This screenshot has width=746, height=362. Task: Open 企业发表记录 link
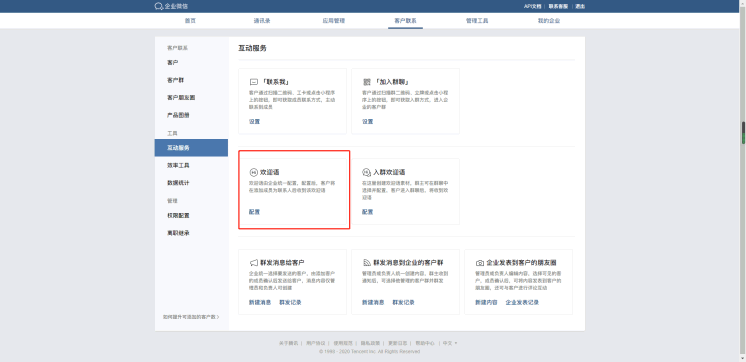point(522,303)
